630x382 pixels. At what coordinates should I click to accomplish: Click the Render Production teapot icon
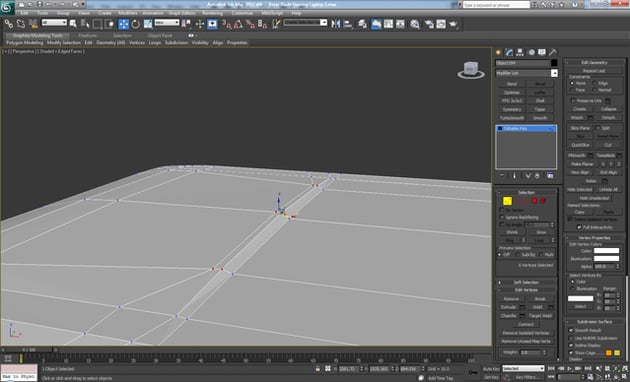click(454, 24)
